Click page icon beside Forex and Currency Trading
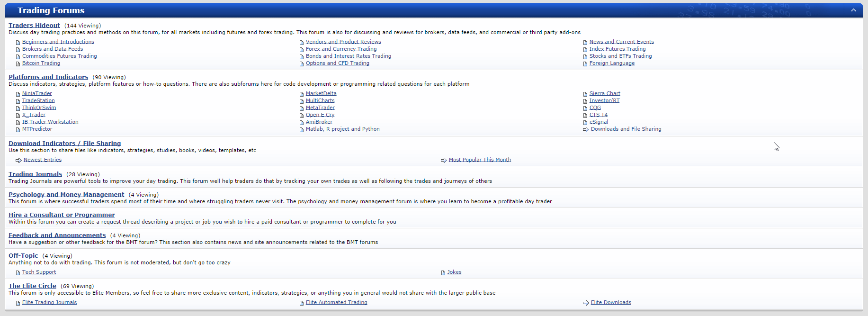This screenshot has width=868, height=316. click(x=302, y=50)
